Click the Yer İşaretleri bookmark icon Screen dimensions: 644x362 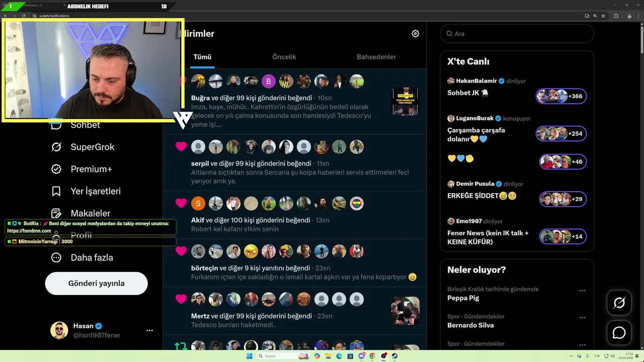pyautogui.click(x=56, y=191)
